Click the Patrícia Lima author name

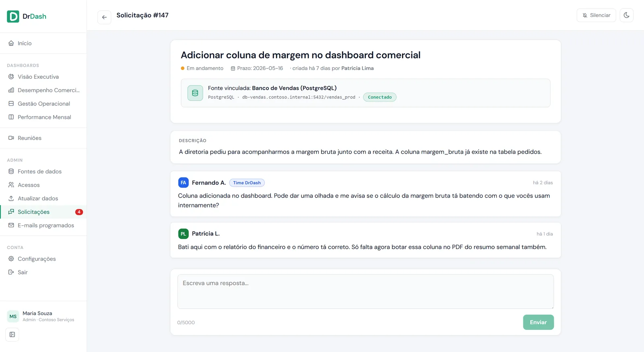tap(357, 68)
